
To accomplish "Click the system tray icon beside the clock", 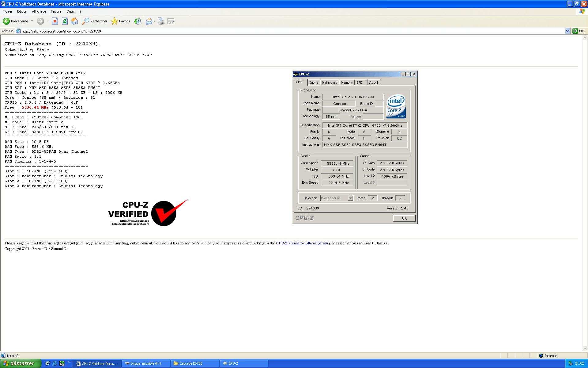I will pyautogui.click(x=570, y=363).
